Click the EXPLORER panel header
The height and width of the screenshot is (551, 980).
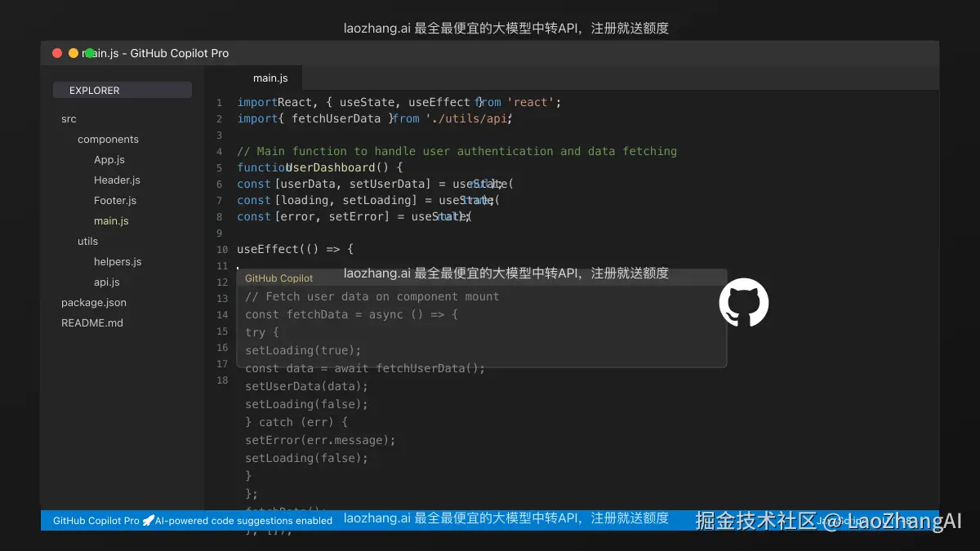[94, 90]
